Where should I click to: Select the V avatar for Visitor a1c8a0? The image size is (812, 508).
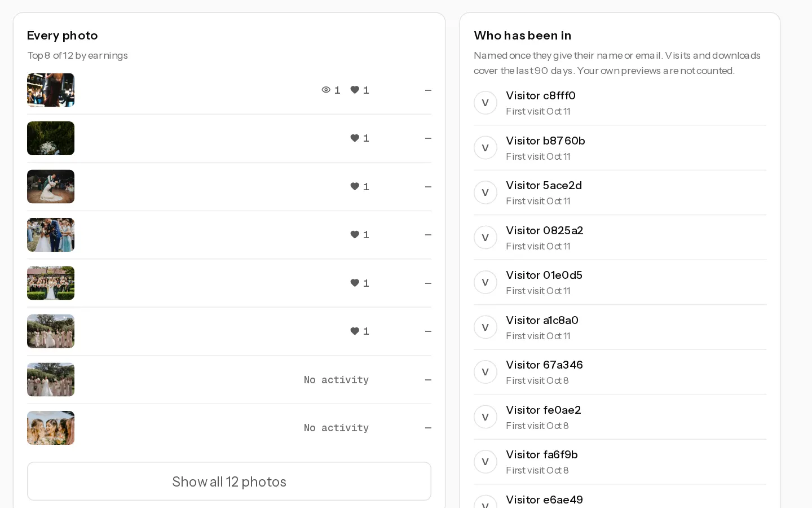coord(486,327)
